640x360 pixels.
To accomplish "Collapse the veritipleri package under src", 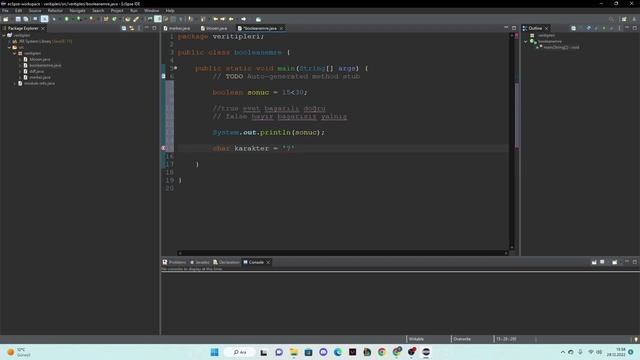I will tap(15, 53).
